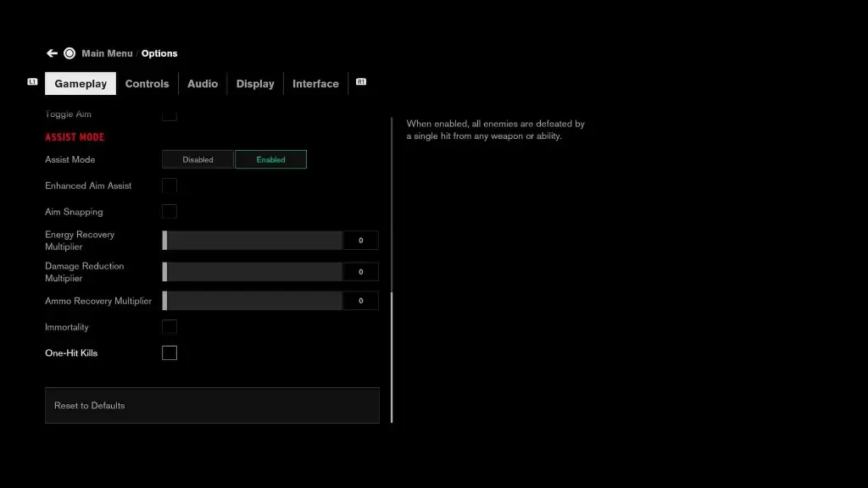The height and width of the screenshot is (488, 868).
Task: Click the Energy Recovery Multiplier slider
Action: [x=253, y=241]
